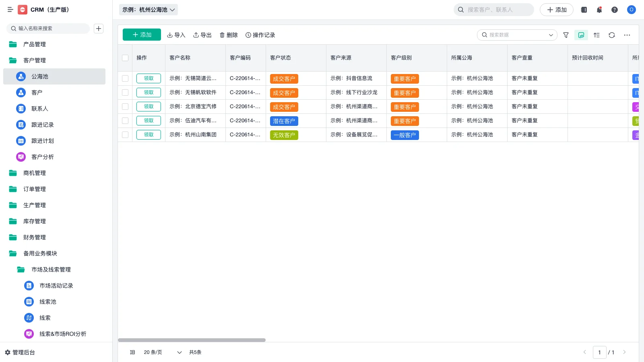Click the 导出 export button
The image size is (644, 362).
[202, 35]
